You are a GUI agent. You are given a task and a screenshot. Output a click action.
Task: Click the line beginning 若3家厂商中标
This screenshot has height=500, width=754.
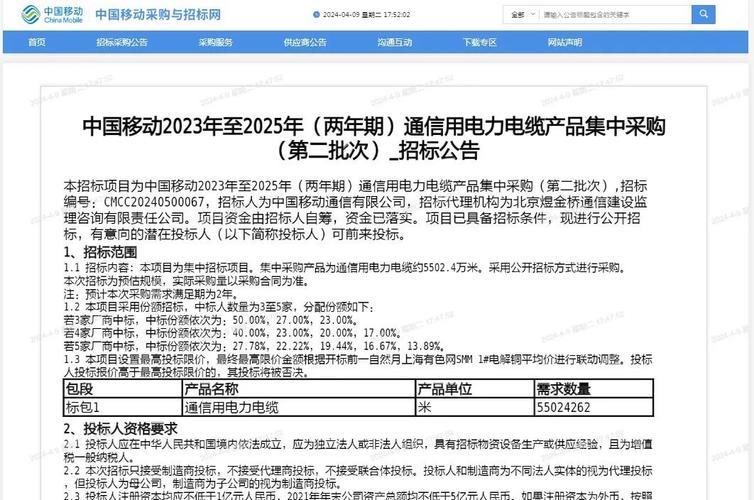(211, 320)
